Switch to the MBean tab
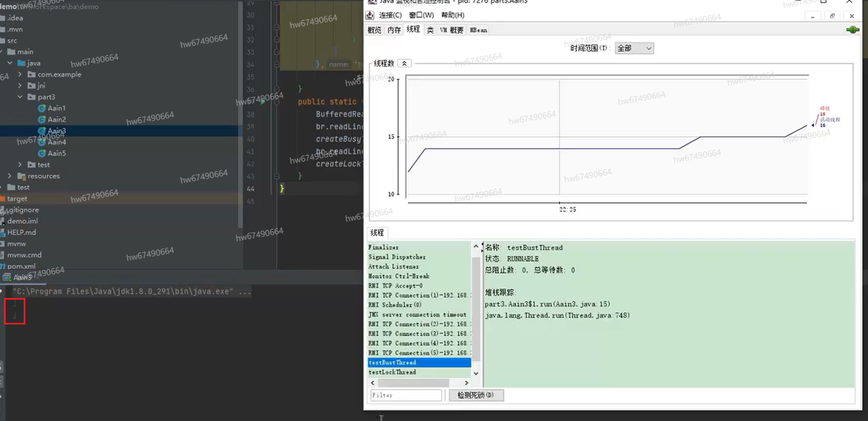Screen dimensions: 868x421 tap(479, 30)
